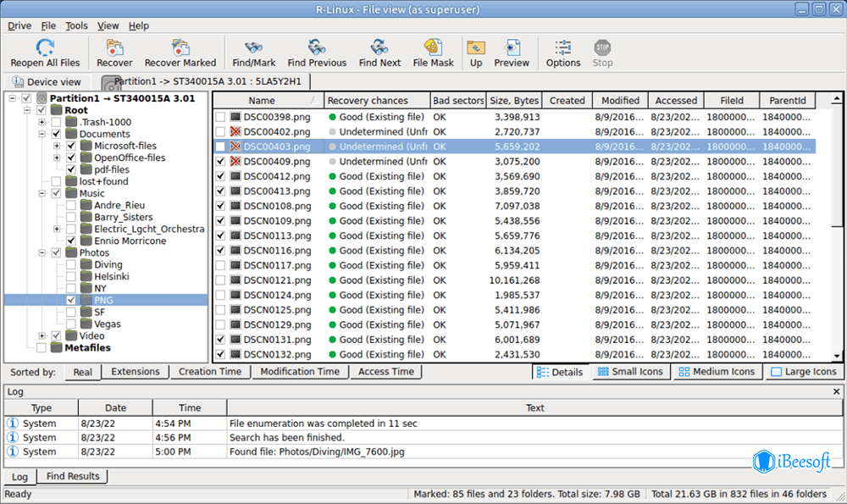This screenshot has width=847, height=504.
Task: Click the Metafiles folder icon
Action: coord(57,347)
